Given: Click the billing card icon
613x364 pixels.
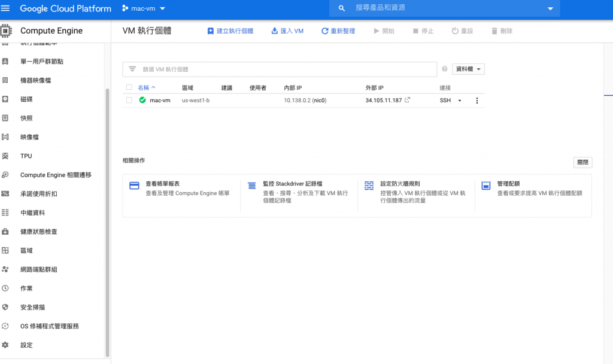Looking at the screenshot, I should point(134,186).
